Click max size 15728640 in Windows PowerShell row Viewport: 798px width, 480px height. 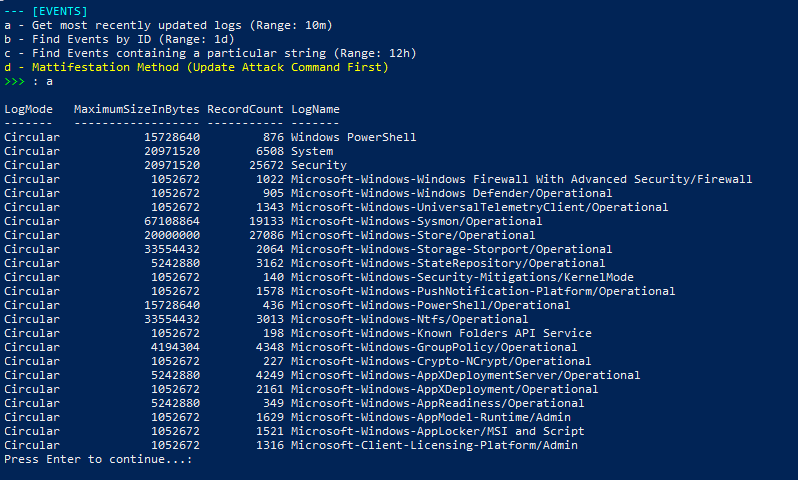tap(172, 137)
